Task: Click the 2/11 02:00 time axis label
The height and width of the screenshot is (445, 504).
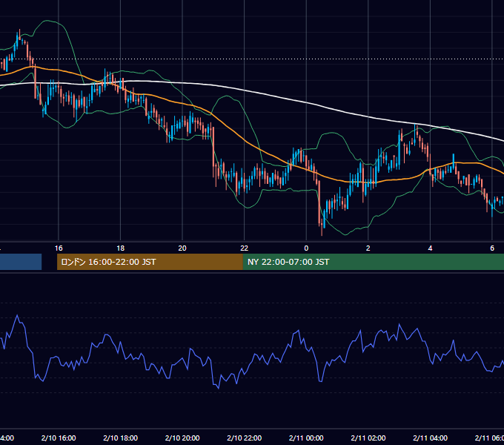Action: point(368,438)
